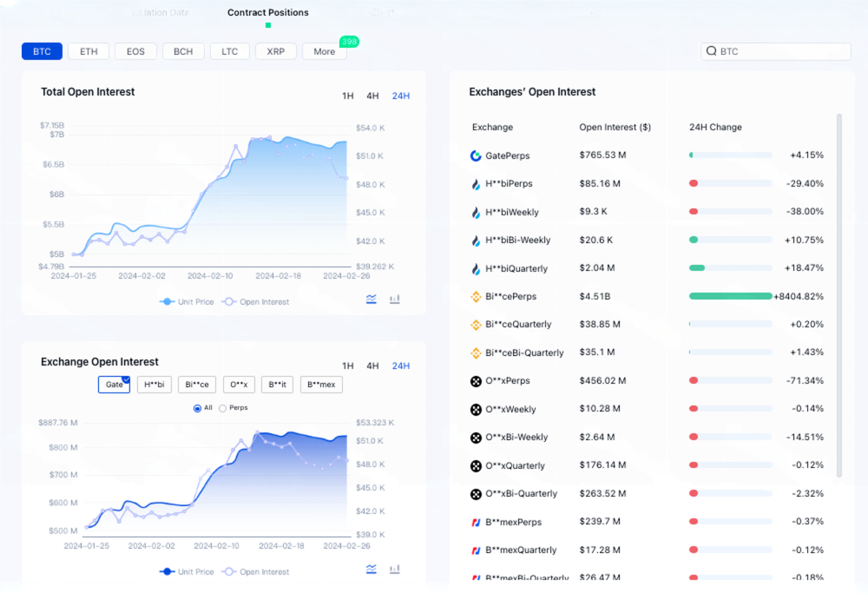Viewport: 868px width, 606px height.
Task: Toggle the Gate exchange filter
Action: point(114,385)
